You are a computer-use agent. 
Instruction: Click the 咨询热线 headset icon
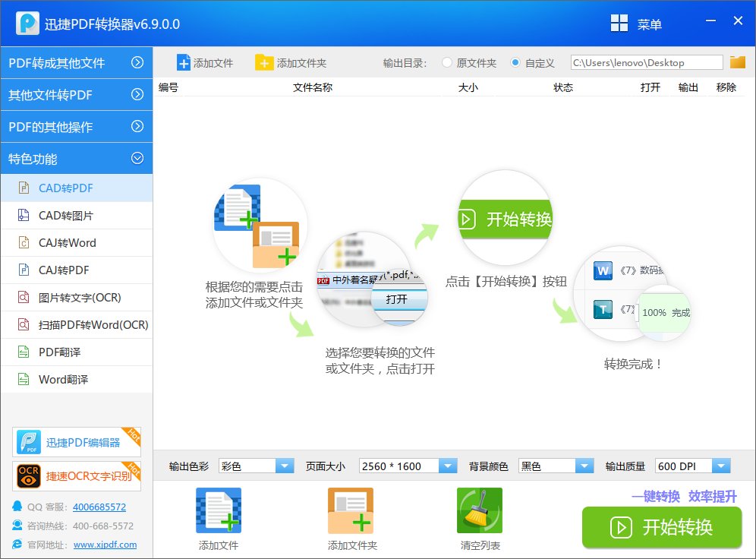coord(17,525)
